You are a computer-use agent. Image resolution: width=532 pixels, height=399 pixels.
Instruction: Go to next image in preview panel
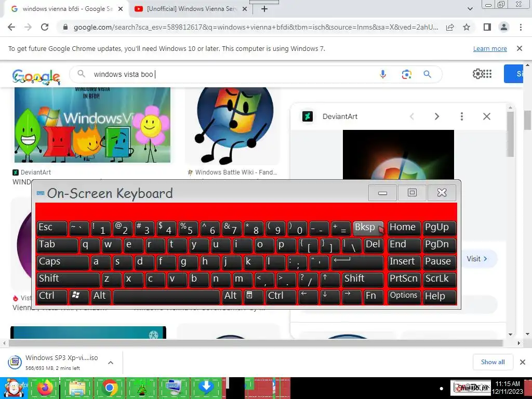[436, 116]
